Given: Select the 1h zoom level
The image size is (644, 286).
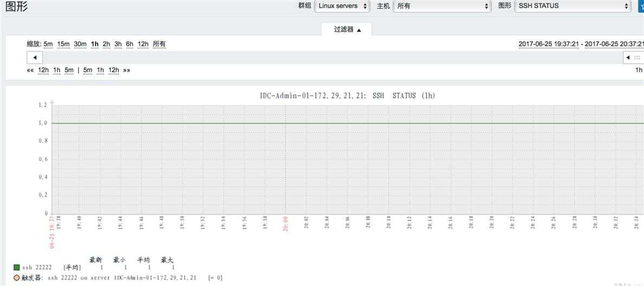Looking at the screenshot, I should click(x=95, y=44).
